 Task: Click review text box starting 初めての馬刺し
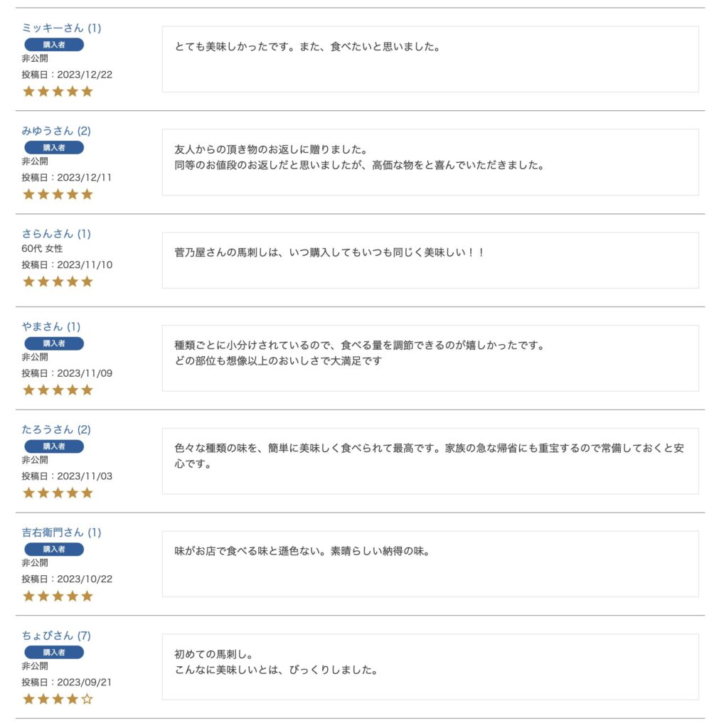[430, 667]
